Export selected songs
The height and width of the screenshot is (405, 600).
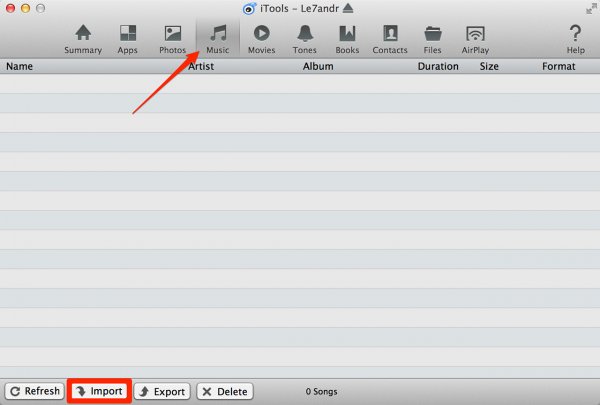(162, 391)
